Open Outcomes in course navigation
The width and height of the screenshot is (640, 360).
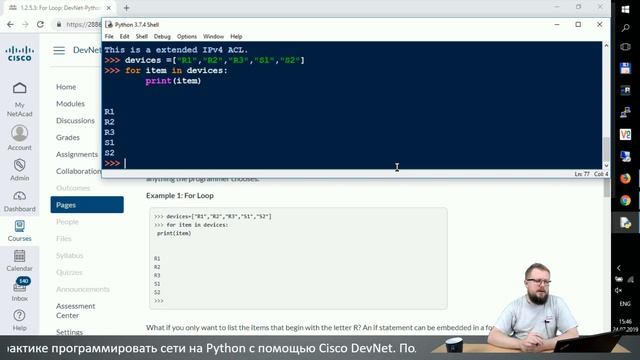73,188
